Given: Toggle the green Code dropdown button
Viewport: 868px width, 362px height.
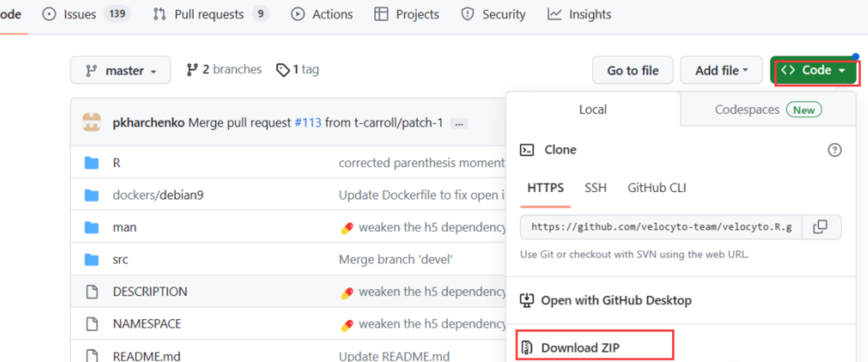Looking at the screenshot, I should coord(813,70).
